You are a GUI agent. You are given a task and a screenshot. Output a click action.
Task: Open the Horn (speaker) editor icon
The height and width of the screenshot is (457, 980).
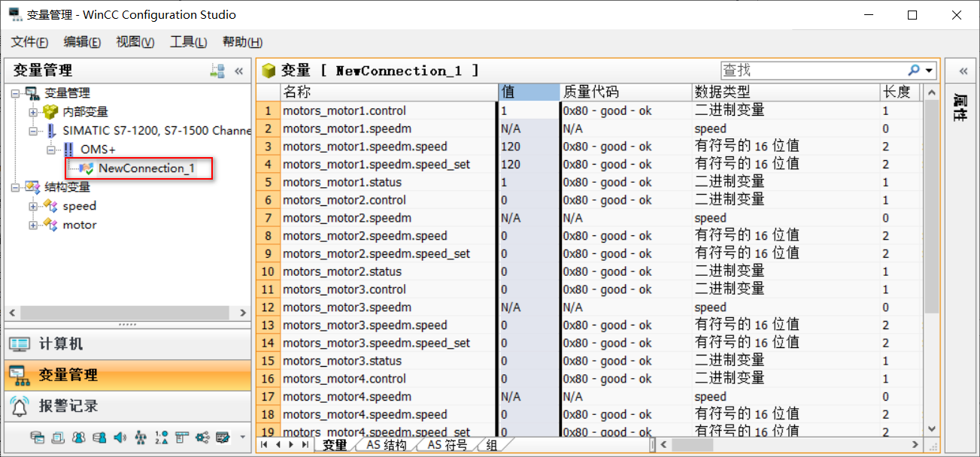(119, 437)
